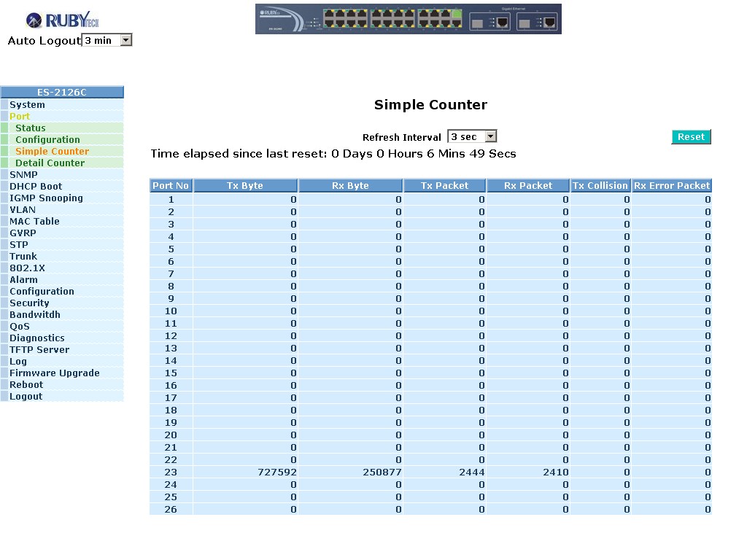Click port number 12 cell

(x=171, y=335)
